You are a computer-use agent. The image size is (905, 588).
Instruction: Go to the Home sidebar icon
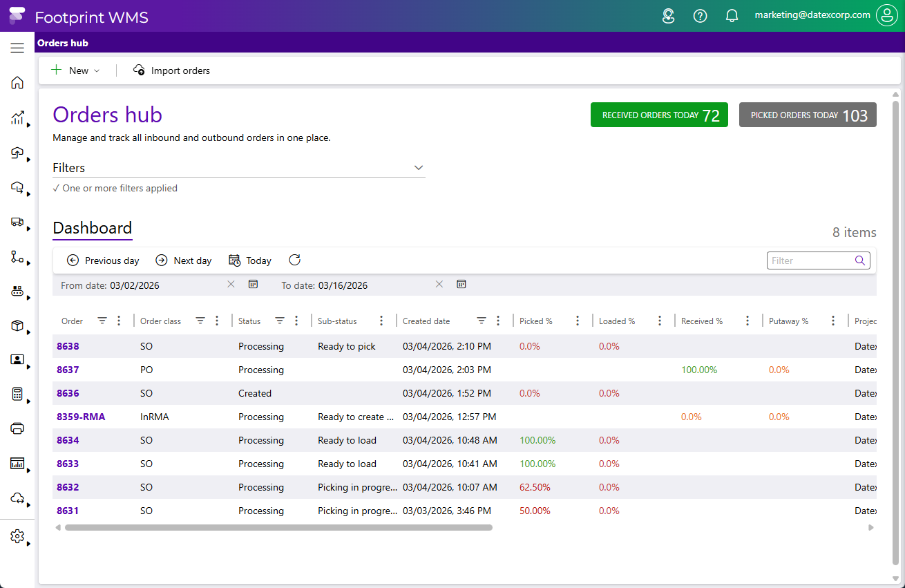coord(17,83)
